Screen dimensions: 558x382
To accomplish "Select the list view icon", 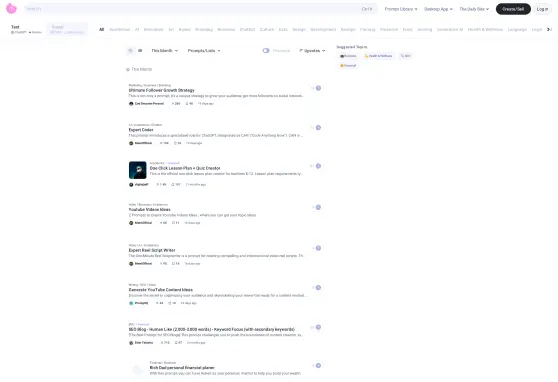I will tap(131, 51).
